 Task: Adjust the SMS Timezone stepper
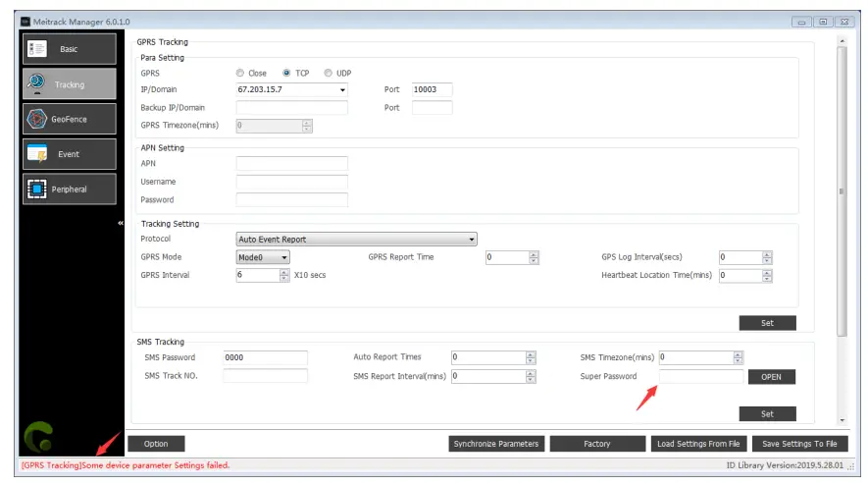(738, 357)
